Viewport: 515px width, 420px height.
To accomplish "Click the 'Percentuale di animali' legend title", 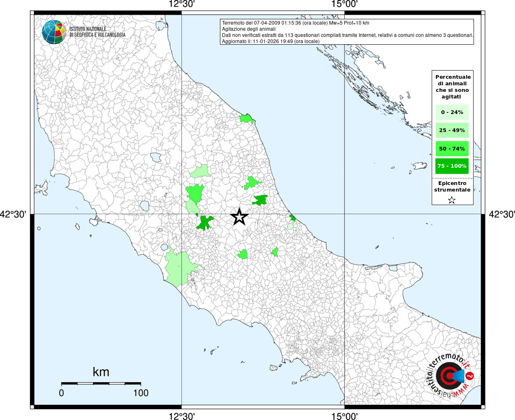I will click(x=453, y=87).
